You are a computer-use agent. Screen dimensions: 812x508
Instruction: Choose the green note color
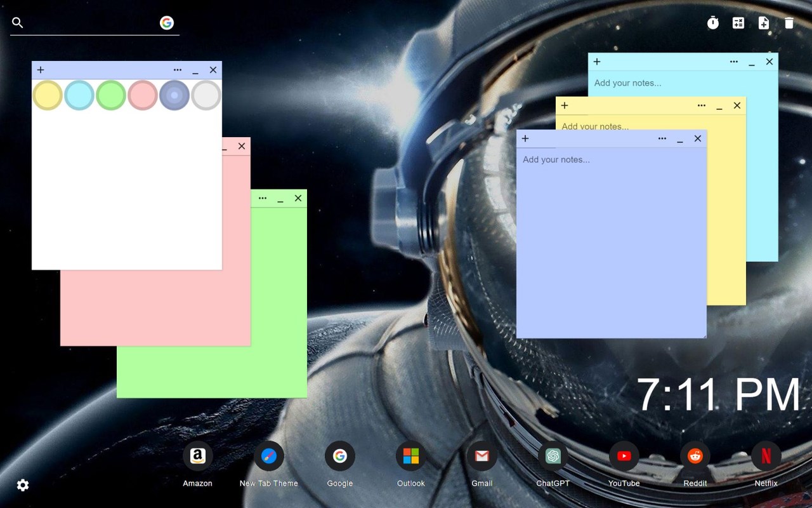111,95
